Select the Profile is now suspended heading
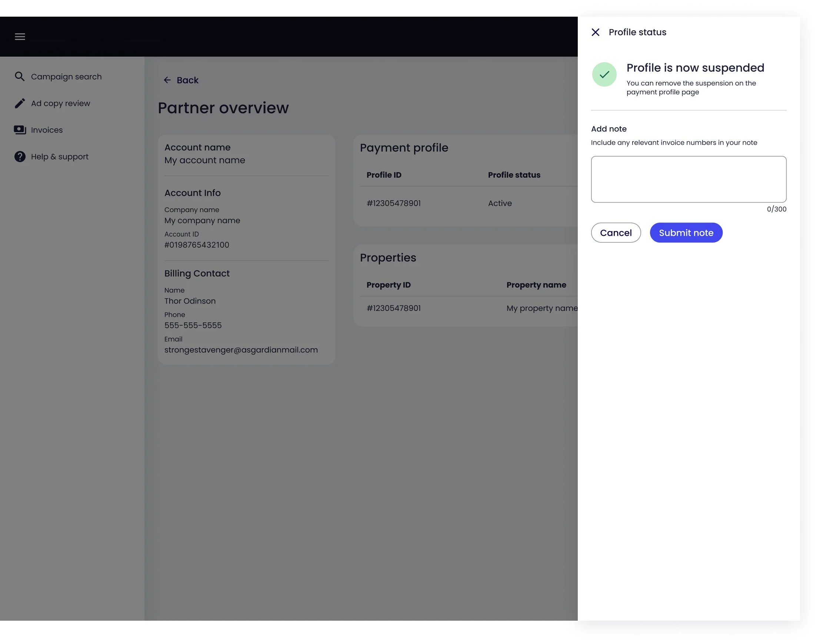 point(695,68)
